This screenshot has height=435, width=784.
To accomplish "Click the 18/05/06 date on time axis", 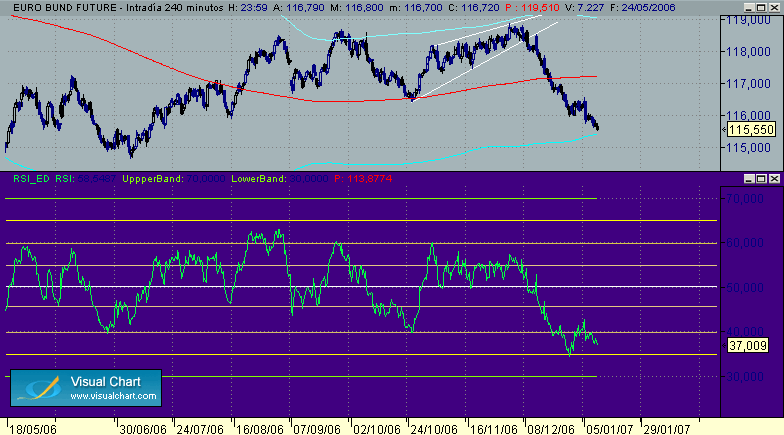I will (x=33, y=429).
